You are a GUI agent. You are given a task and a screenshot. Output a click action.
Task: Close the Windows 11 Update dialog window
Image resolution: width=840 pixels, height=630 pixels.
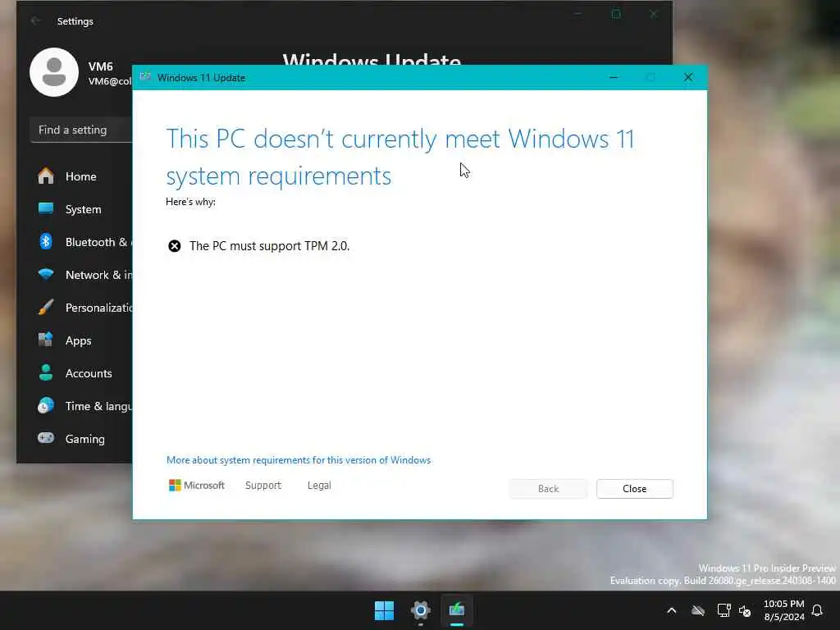click(x=688, y=78)
